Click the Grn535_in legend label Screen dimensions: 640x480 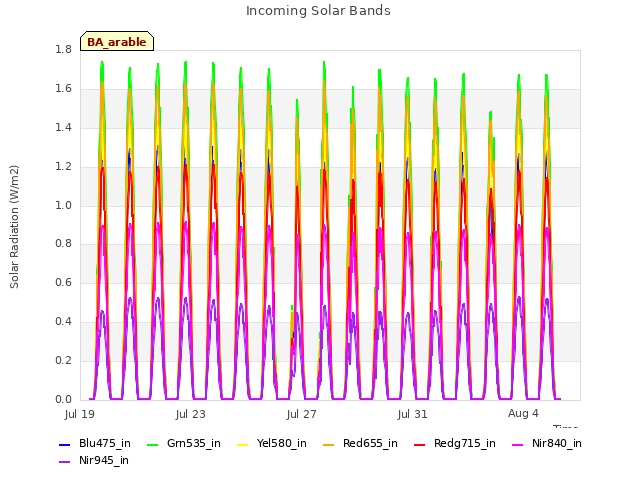[194, 443]
